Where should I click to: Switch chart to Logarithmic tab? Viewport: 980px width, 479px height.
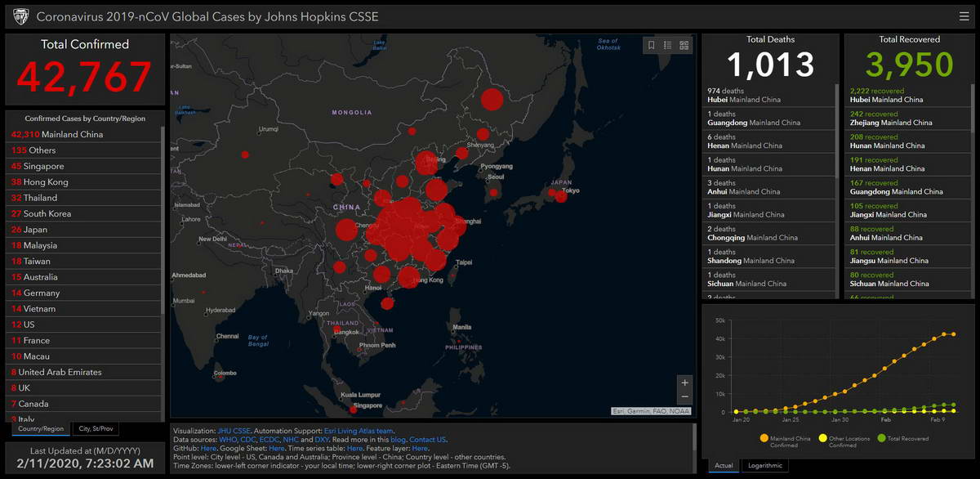[x=764, y=465]
